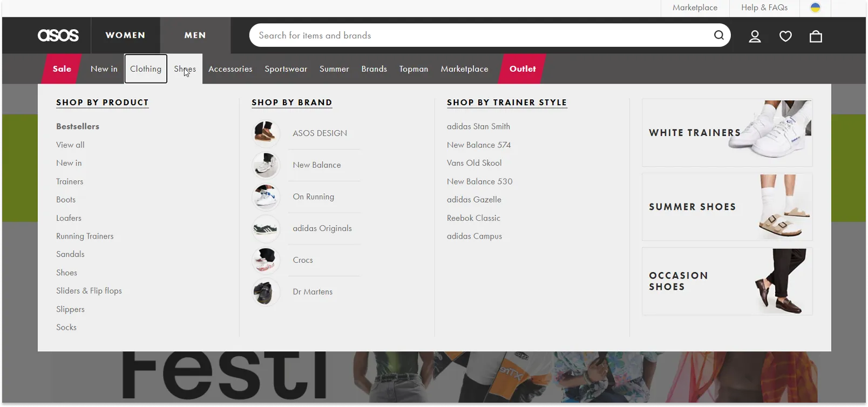Image resolution: width=868 pixels, height=407 pixels.
Task: Click the New Balance brand thumbnail
Action: point(266,165)
